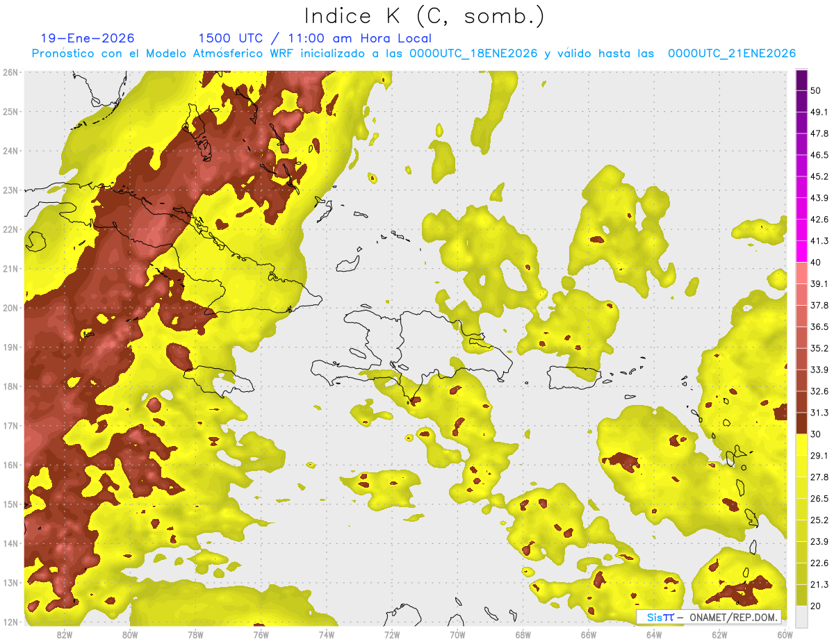Screen dimensions: 834x644
Task: Click longitude axis label 70W
Action: tap(457, 635)
